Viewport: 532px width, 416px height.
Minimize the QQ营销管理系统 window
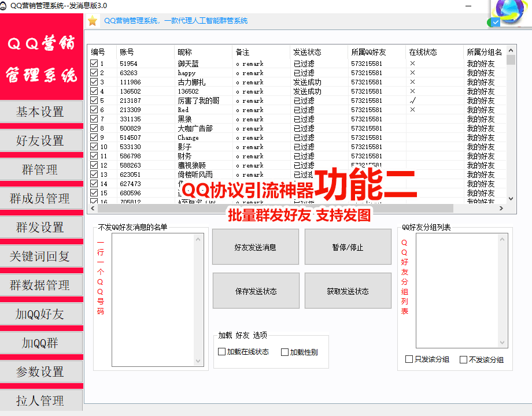[x=468, y=6]
